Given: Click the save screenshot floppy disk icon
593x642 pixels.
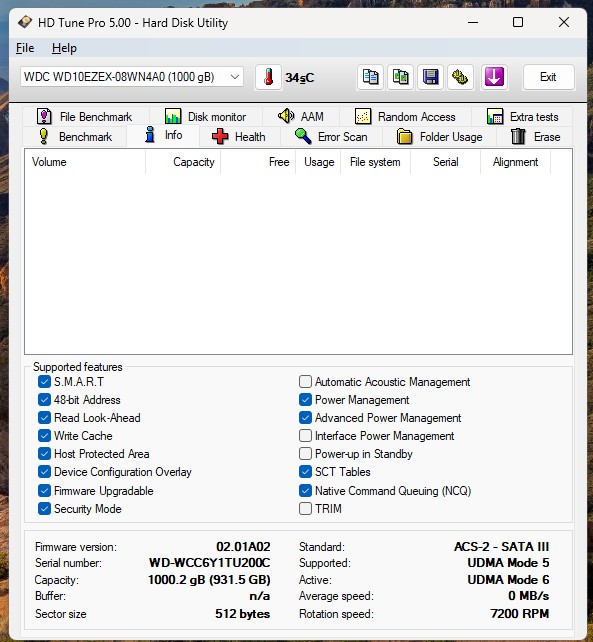Looking at the screenshot, I should (430, 77).
